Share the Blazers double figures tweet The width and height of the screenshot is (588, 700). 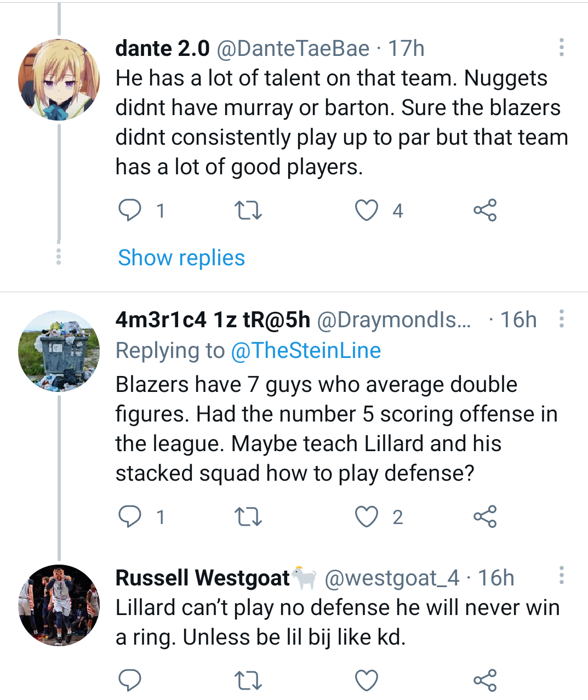click(x=485, y=517)
